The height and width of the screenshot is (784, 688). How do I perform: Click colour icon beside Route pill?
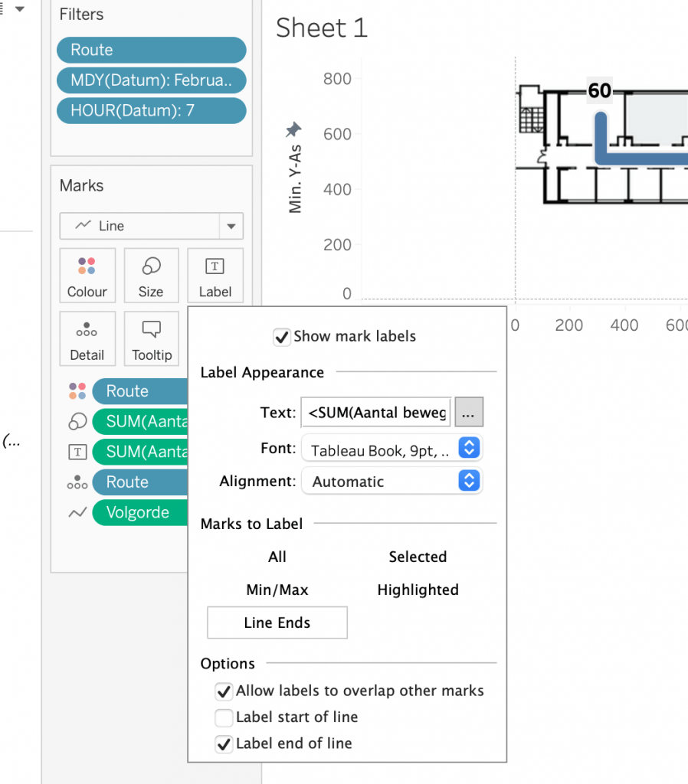(x=77, y=391)
